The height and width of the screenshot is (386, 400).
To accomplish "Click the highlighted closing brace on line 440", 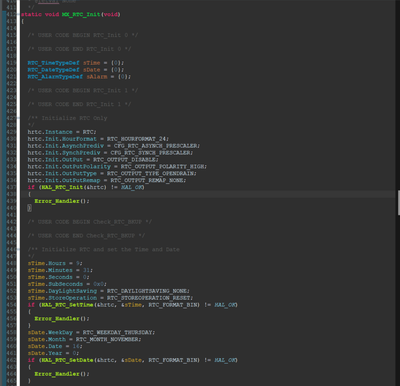I will coord(29,208).
